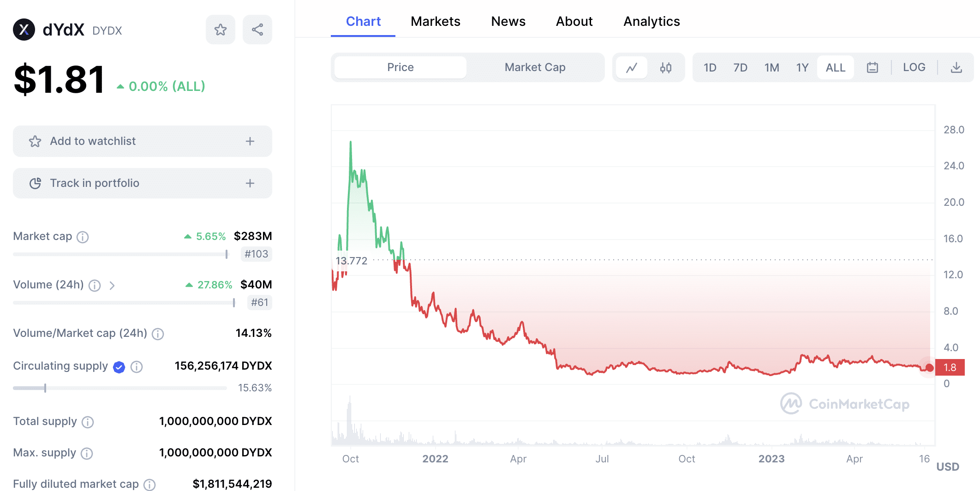The width and height of the screenshot is (980, 491).
Task: Switch to line chart view icon
Action: (x=632, y=68)
